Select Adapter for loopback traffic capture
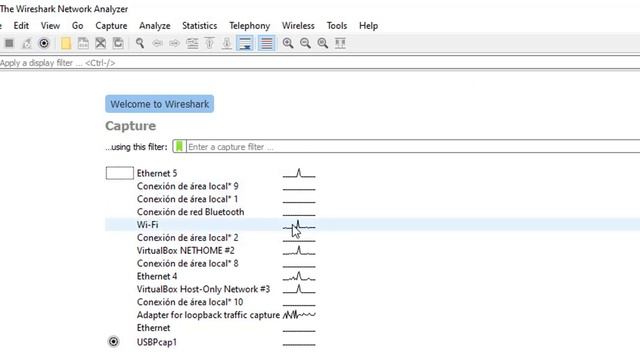 click(x=208, y=315)
